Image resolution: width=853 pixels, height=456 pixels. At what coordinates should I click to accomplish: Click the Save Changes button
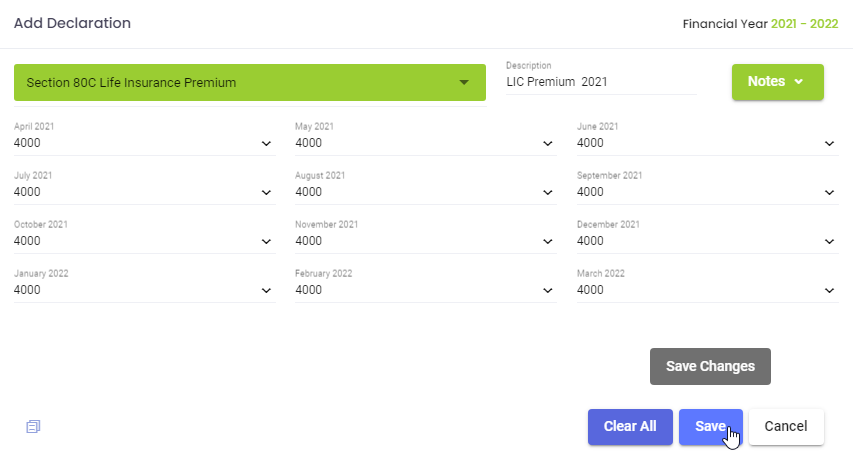[x=710, y=366]
